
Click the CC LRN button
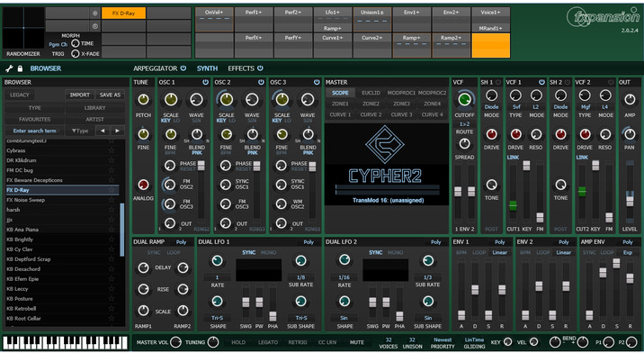coord(327,342)
